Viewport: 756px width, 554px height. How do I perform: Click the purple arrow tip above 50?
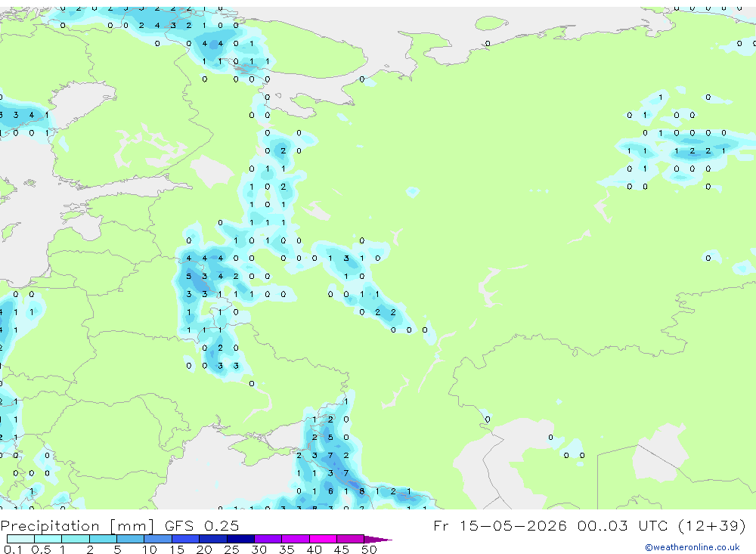pos(377,539)
